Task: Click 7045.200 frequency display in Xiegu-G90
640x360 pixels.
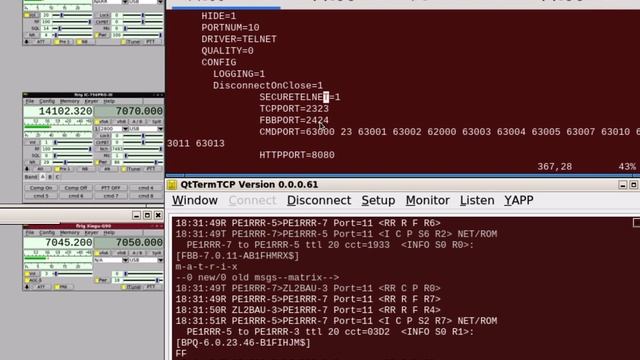Action: (58, 242)
